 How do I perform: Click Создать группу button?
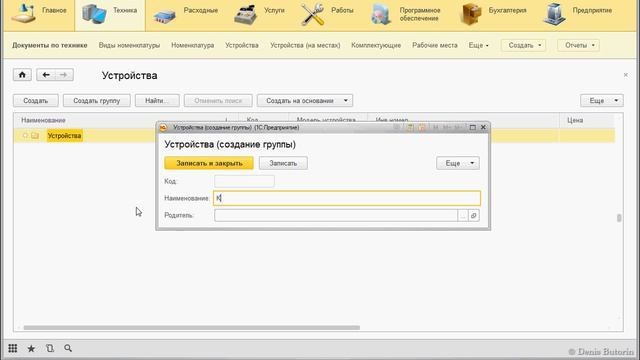coord(97,100)
